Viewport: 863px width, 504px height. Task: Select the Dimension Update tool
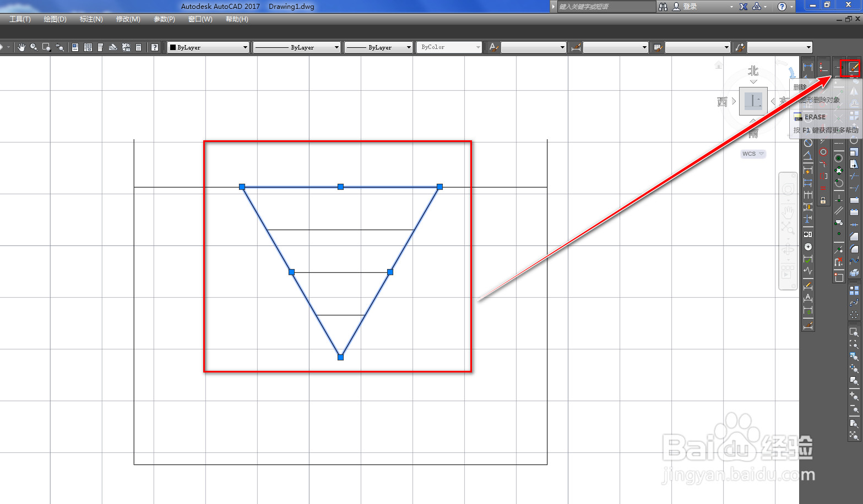(808, 310)
